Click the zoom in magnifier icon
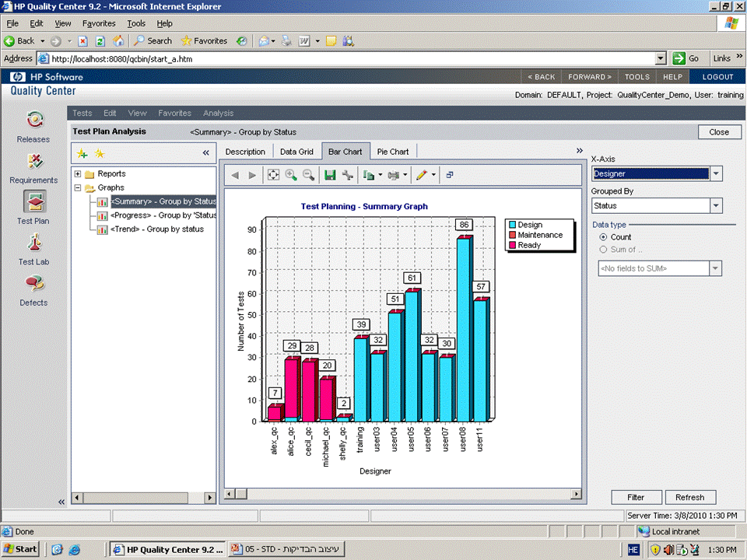This screenshot has height=560, width=747. 291,175
